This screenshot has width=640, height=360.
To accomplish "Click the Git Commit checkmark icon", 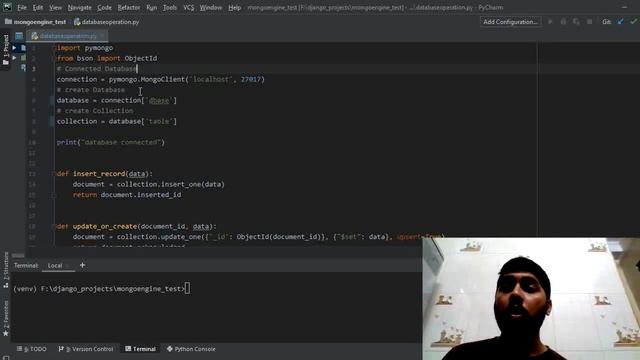I will pyautogui.click(x=633, y=22).
